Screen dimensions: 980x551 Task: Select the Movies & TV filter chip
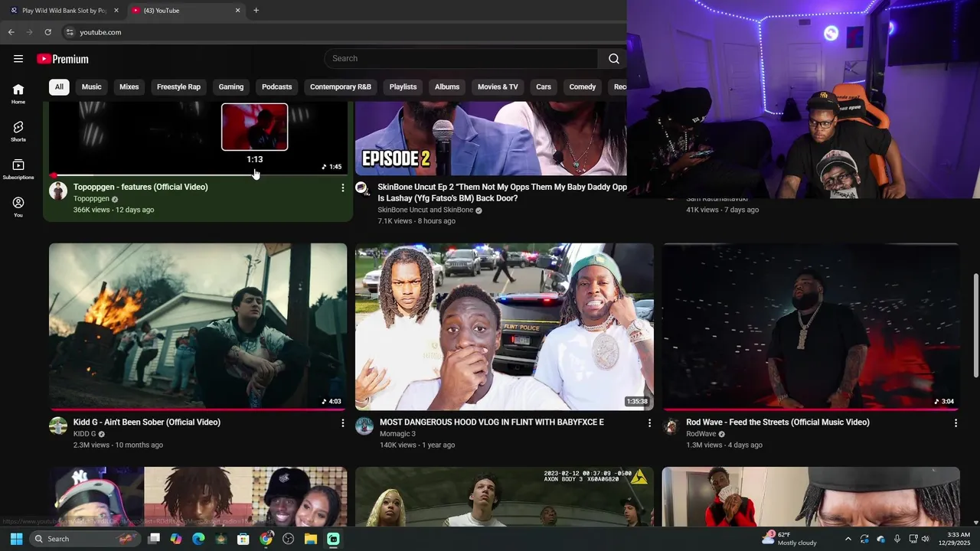[x=498, y=86]
